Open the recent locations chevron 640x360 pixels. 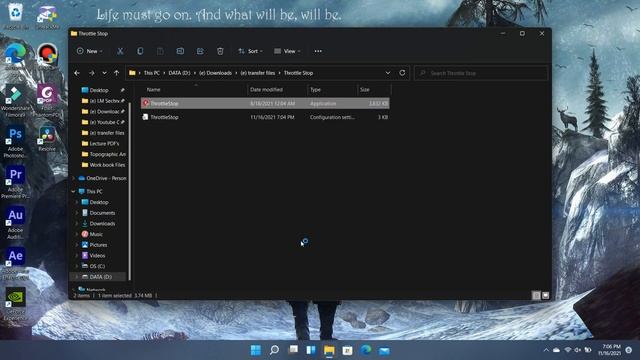[x=104, y=73]
